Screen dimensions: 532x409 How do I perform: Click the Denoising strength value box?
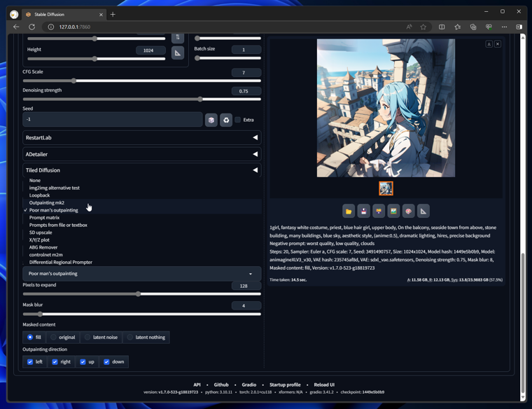click(x=246, y=91)
